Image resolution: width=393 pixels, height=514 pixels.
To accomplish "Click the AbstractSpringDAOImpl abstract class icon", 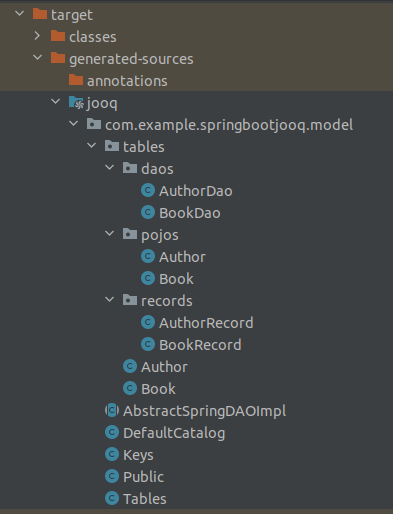I will pyautogui.click(x=112, y=411).
